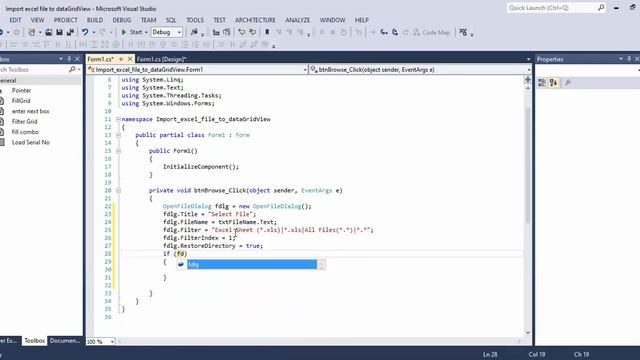This screenshot has width=640, height=360.
Task: Pin the Properties panel
Action: coord(629,59)
